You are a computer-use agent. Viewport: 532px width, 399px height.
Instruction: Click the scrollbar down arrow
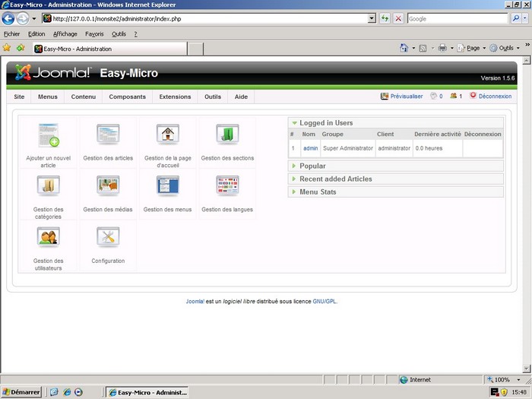pos(526,368)
